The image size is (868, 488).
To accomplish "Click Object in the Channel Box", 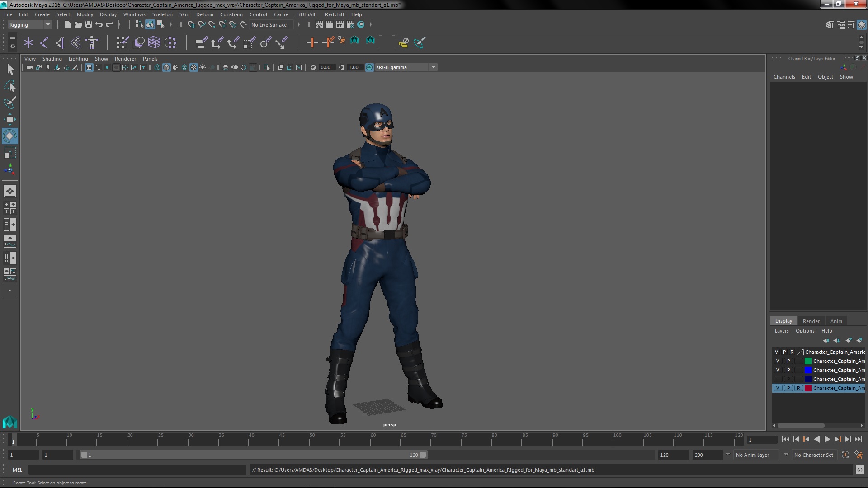I will pos(825,77).
